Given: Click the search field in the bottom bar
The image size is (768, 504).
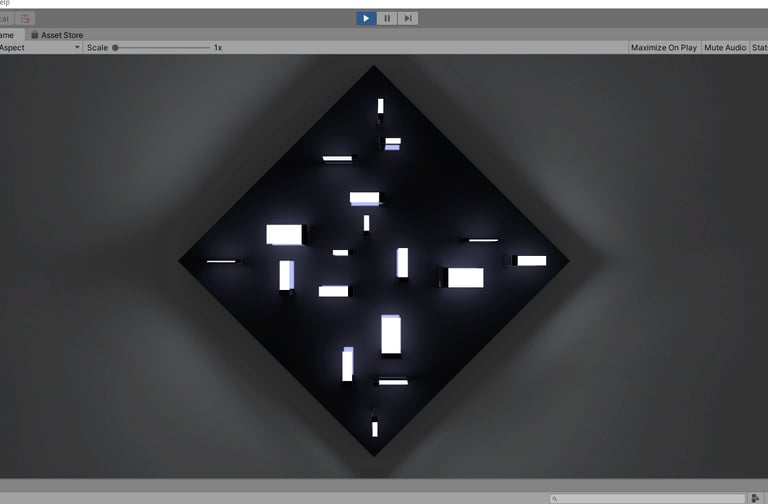Looking at the screenshot, I should [648, 499].
